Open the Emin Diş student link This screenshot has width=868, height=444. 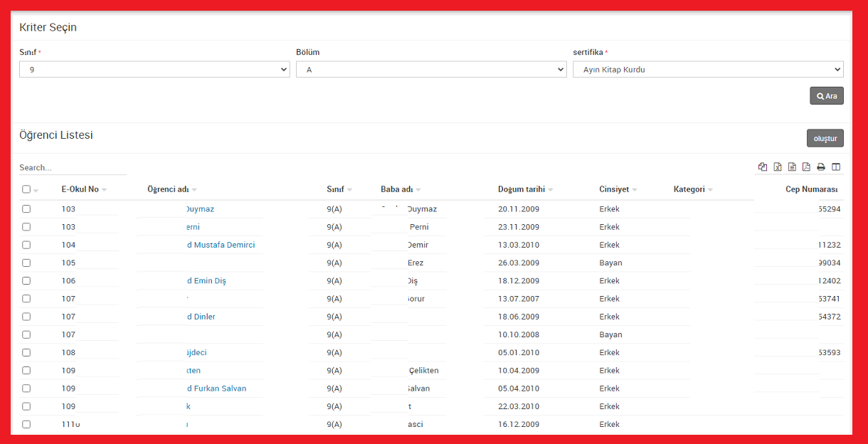[x=206, y=281]
